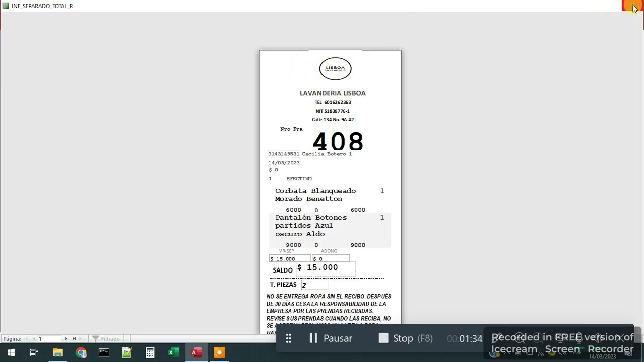The width and height of the screenshot is (644, 362).
Task: Click the page number box
Action: 49,339
